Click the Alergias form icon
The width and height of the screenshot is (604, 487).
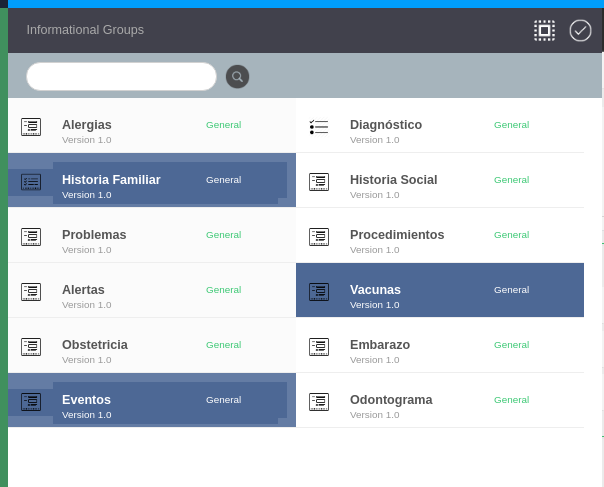pos(31,127)
